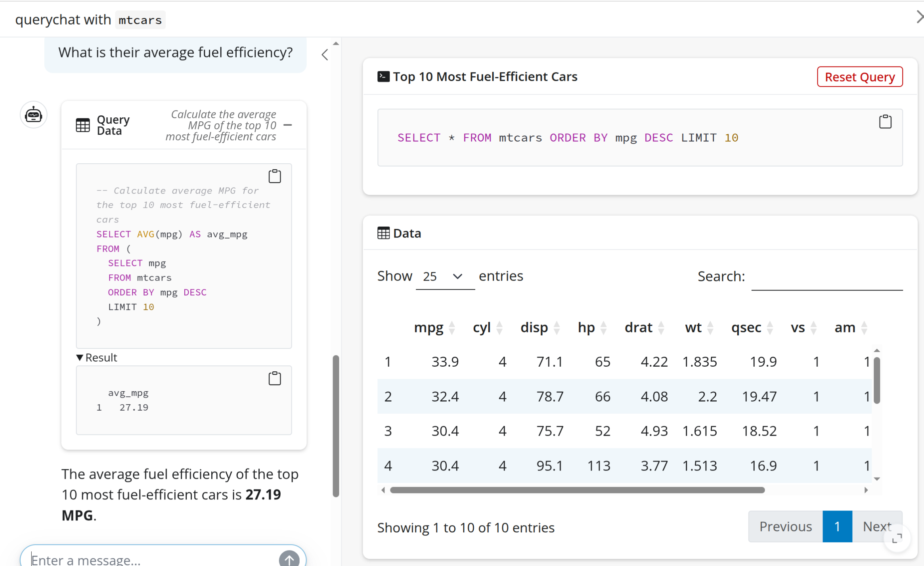
Task: Copy the SQL query in the chat panel
Action: tap(274, 176)
